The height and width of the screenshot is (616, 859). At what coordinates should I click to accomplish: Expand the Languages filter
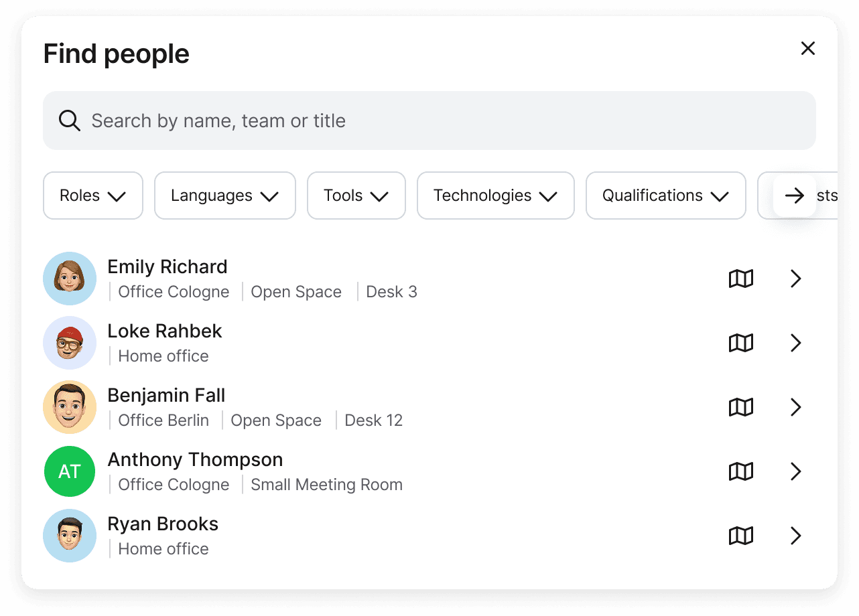[x=224, y=196]
